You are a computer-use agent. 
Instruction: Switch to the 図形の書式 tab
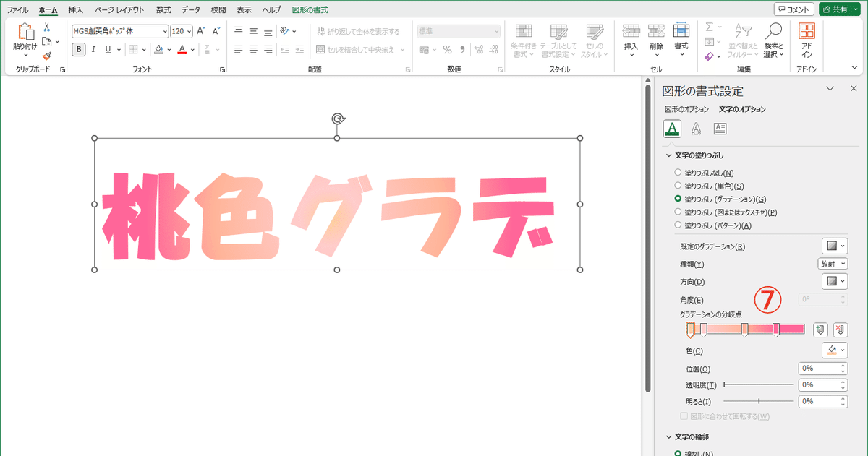pyautogui.click(x=310, y=10)
